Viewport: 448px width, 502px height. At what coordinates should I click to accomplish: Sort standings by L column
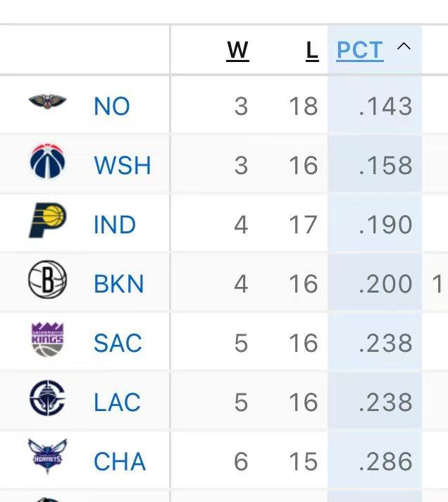pyautogui.click(x=311, y=51)
